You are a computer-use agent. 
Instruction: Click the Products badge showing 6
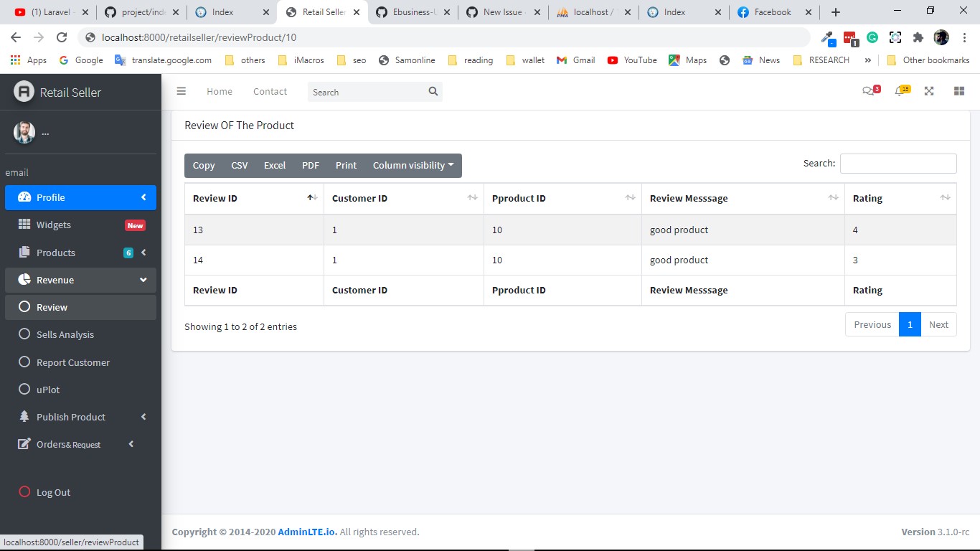[x=128, y=253]
